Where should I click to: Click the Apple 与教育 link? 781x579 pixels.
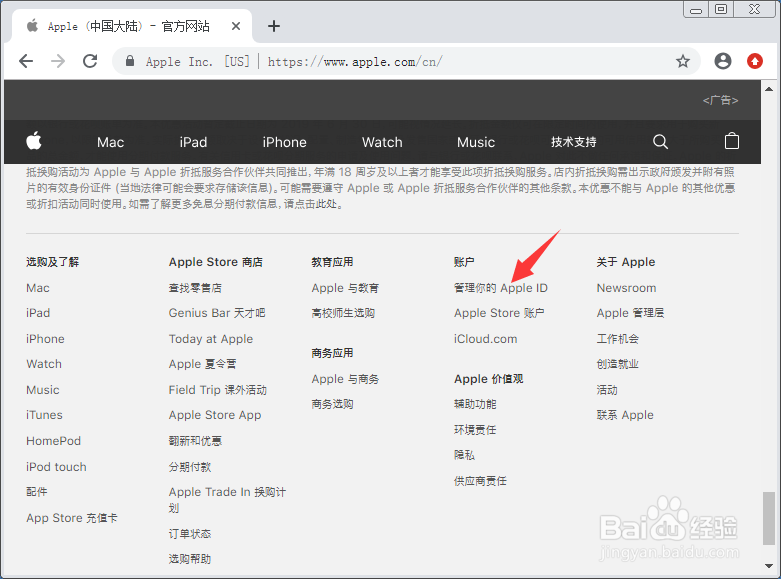point(345,288)
